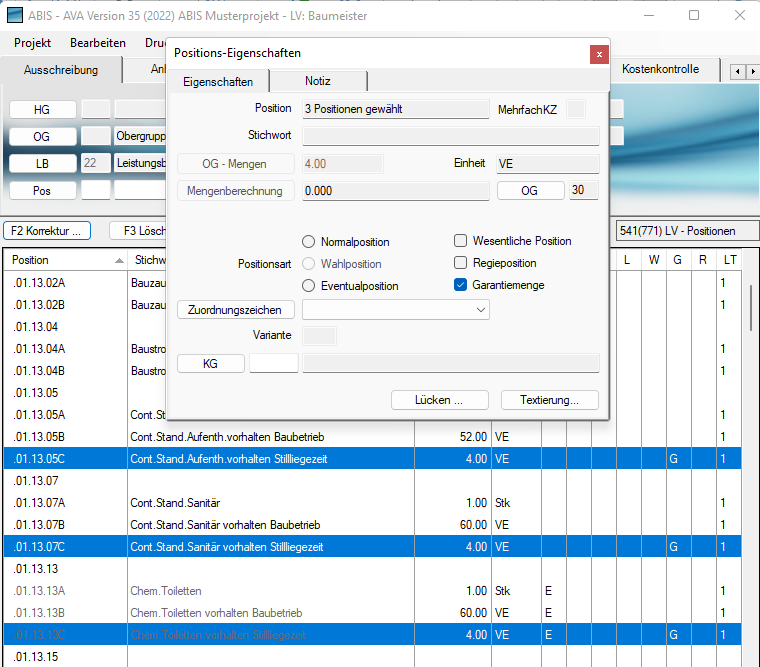The width and height of the screenshot is (760, 667).
Task: Click the KG button in dialog
Action: coord(210,364)
